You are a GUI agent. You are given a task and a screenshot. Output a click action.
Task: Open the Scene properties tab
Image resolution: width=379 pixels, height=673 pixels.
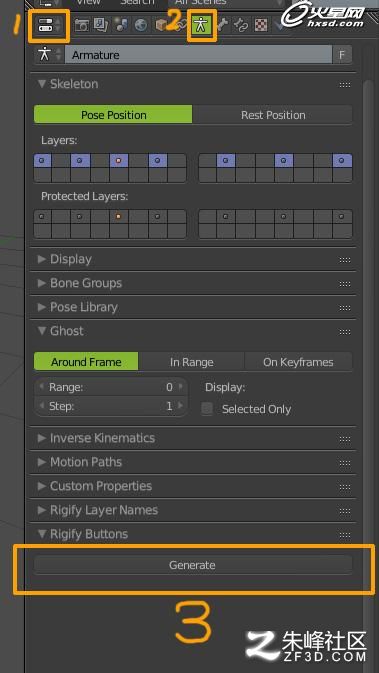(121, 25)
